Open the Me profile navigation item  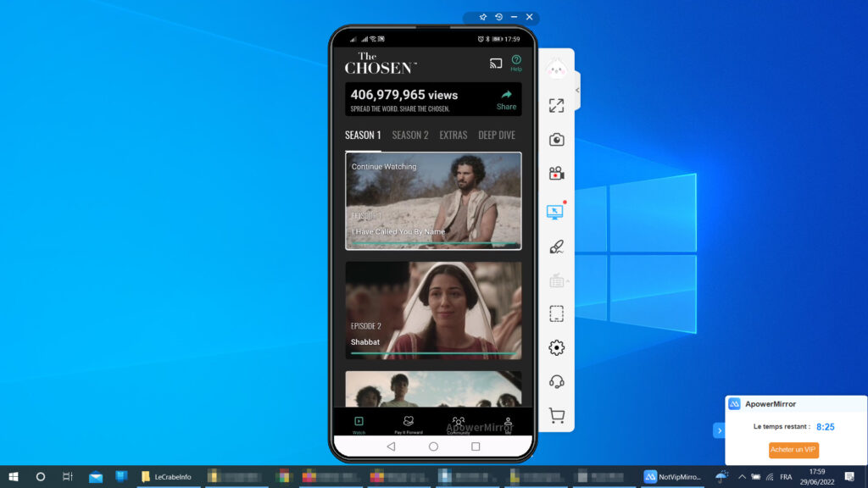508,424
